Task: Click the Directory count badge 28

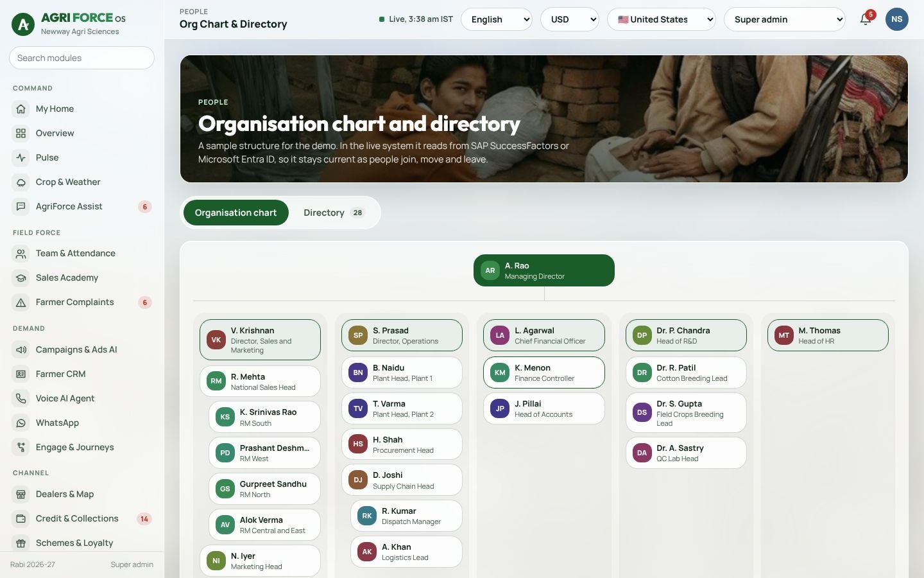Action: pyautogui.click(x=357, y=213)
